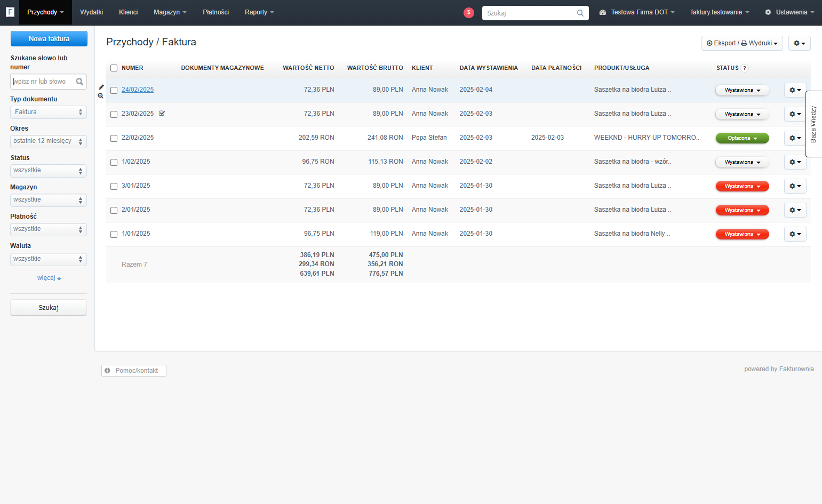Open the Przychody menu
Image resolution: width=822 pixels, height=504 pixels.
click(x=45, y=12)
